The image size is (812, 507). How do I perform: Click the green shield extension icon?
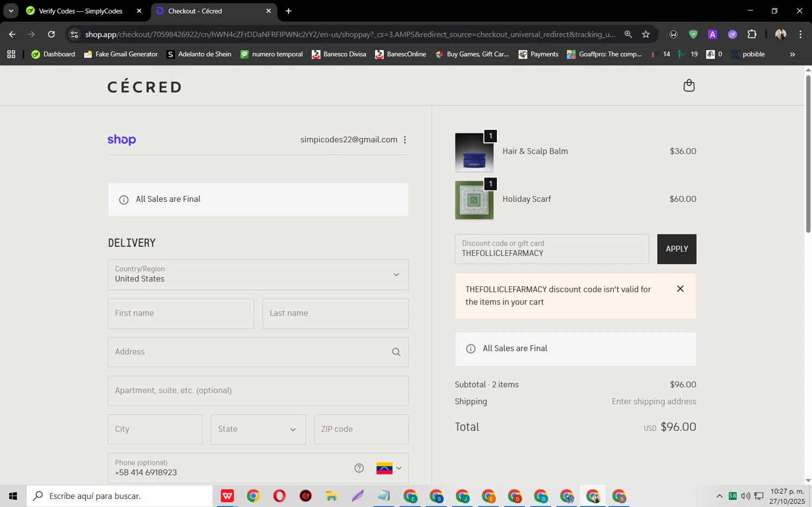click(x=693, y=34)
